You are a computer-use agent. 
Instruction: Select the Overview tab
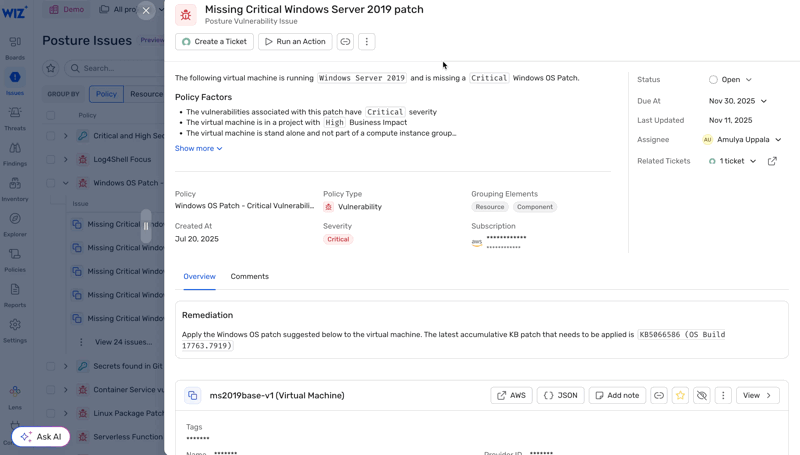[x=199, y=277]
